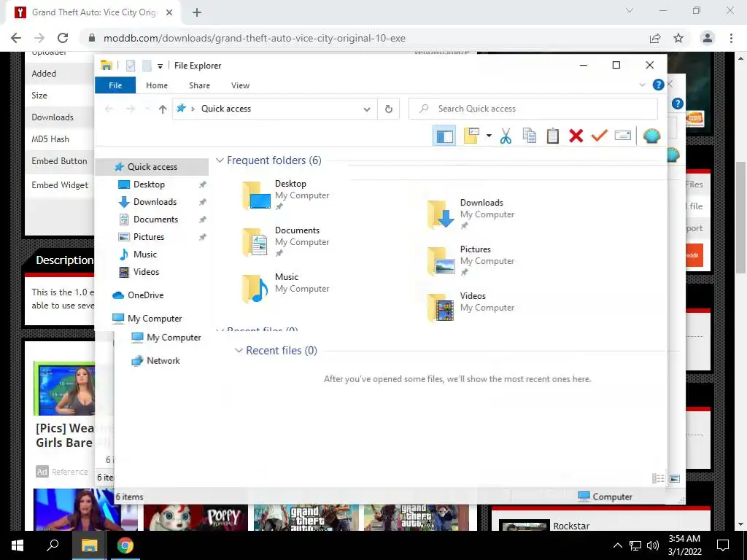Open a new Chrome tab
The width and height of the screenshot is (747, 560).
pyautogui.click(x=197, y=13)
